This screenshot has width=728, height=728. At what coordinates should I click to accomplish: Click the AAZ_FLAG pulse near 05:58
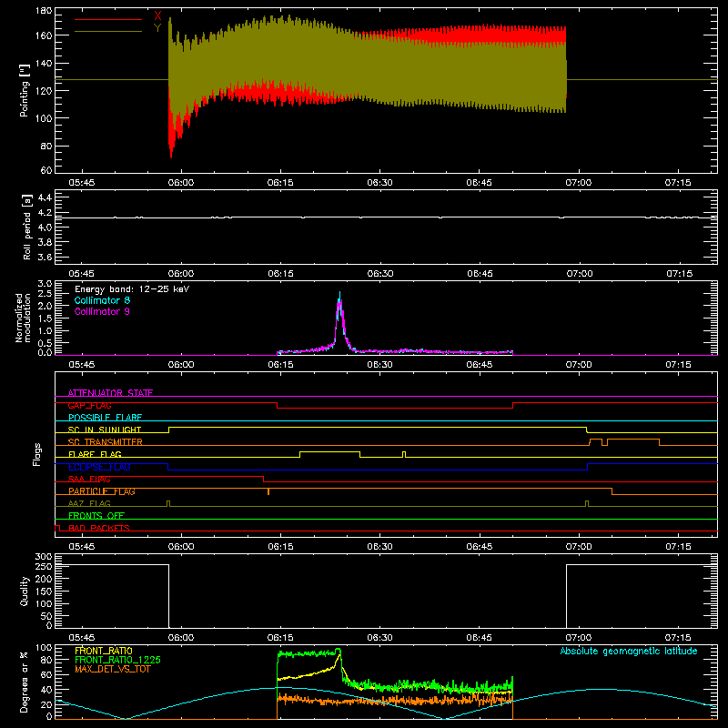tap(168, 503)
